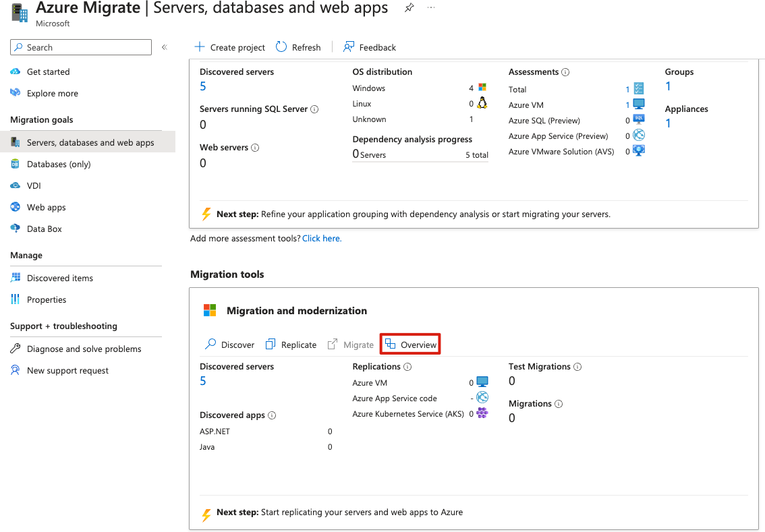Click the Azure VM replication monitor icon
The image size is (765, 532).
pyautogui.click(x=482, y=382)
